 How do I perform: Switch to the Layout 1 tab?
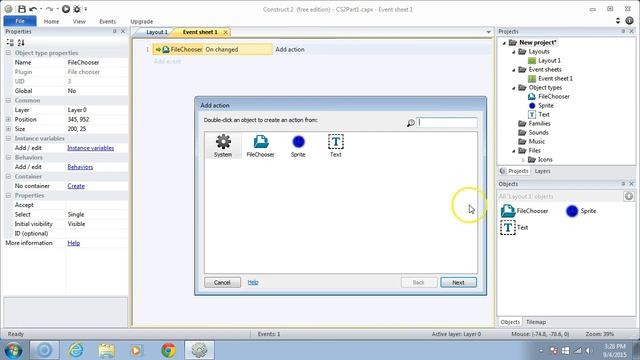[x=157, y=32]
